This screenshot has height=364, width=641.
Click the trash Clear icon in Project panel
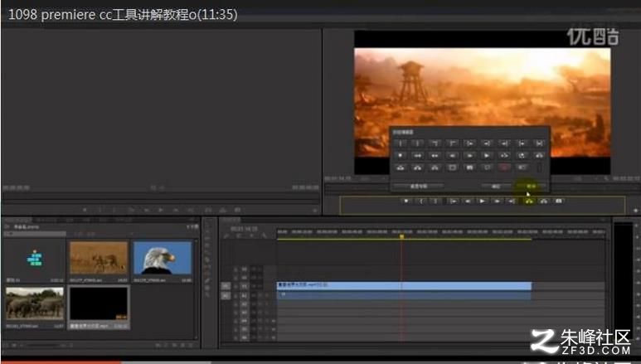(191, 346)
